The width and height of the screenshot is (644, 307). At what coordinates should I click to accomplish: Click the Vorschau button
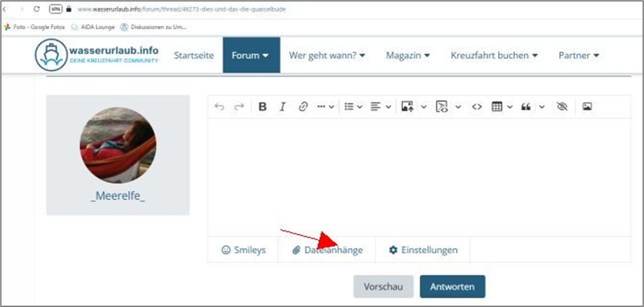[x=383, y=287]
